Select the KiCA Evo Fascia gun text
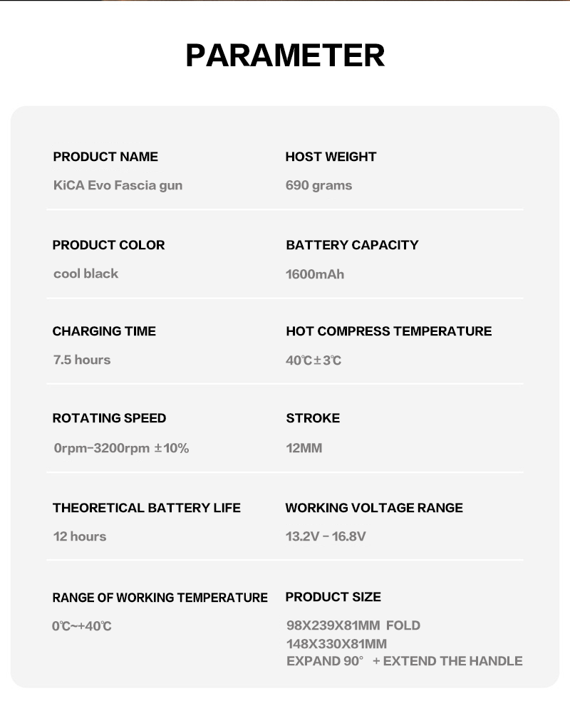Image resolution: width=570 pixels, height=728 pixels. tap(118, 185)
